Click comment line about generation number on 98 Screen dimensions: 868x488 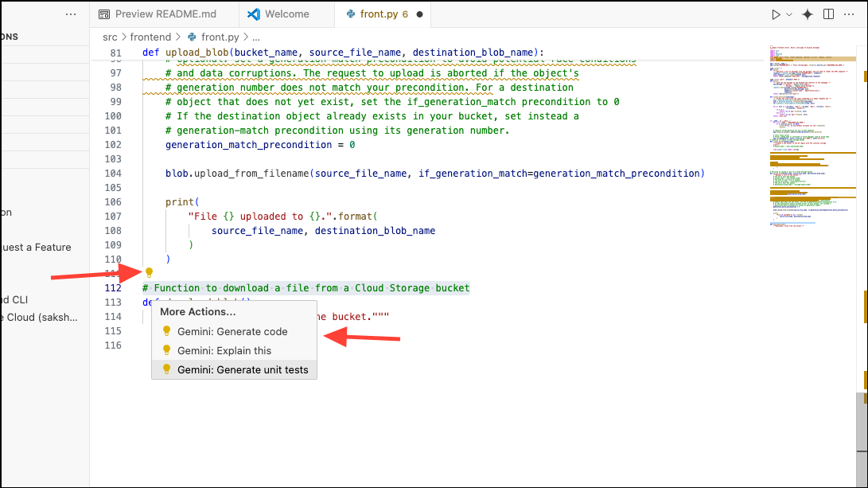click(x=369, y=88)
